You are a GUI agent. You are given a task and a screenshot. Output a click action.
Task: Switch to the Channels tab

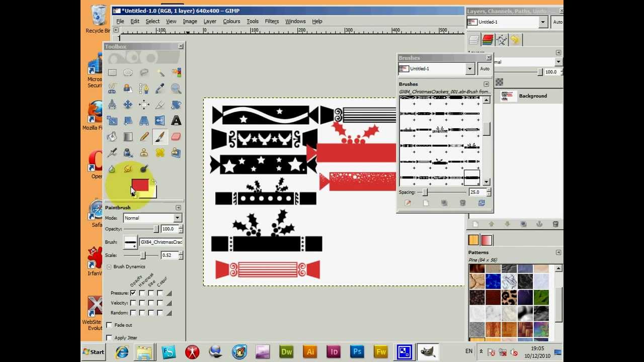(x=488, y=40)
